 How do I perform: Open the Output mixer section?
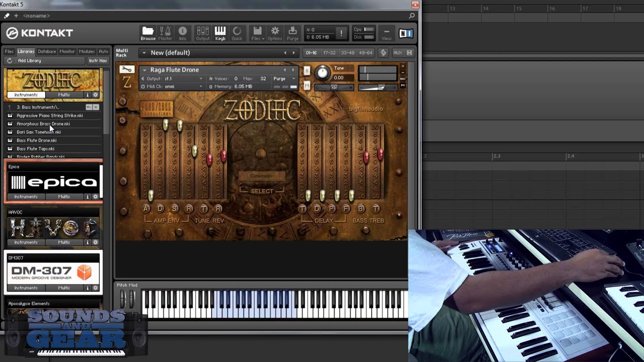click(203, 33)
